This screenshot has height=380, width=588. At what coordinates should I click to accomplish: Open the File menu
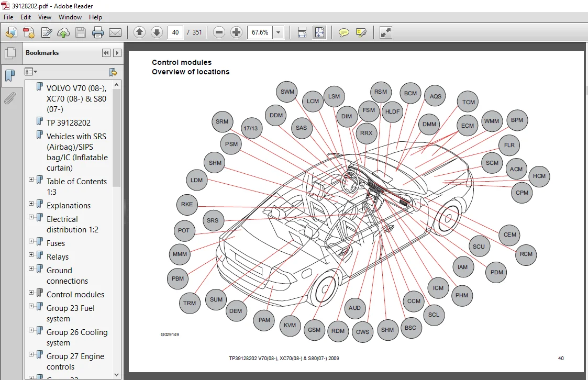pyautogui.click(x=8, y=17)
